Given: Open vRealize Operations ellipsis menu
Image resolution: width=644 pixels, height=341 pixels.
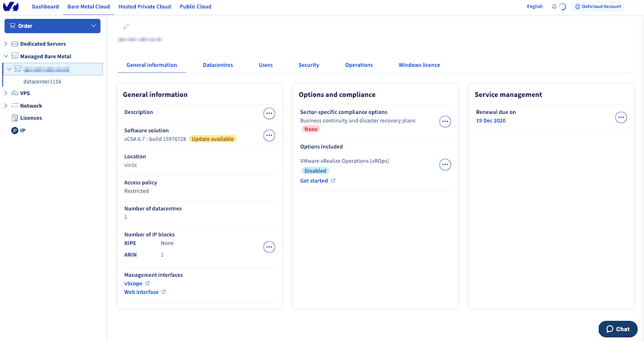Looking at the screenshot, I should [445, 165].
